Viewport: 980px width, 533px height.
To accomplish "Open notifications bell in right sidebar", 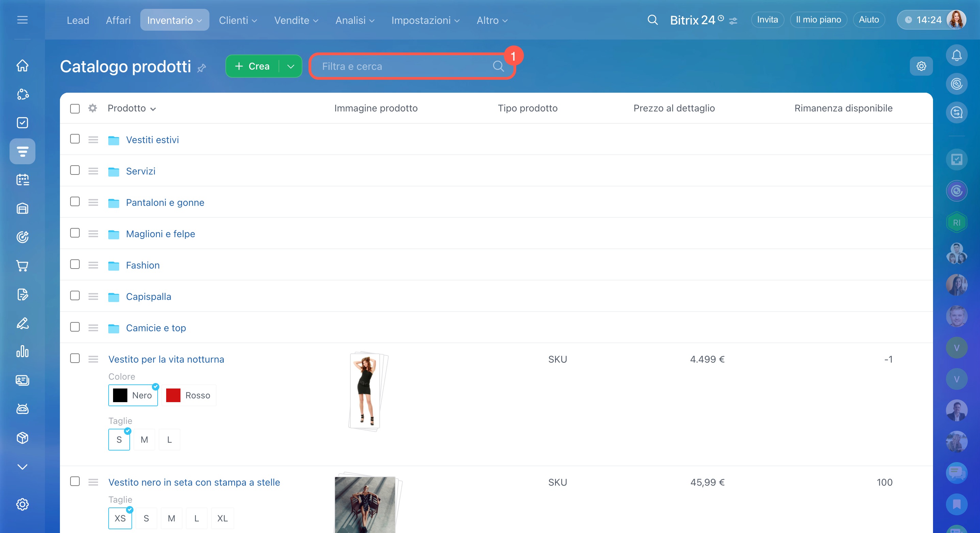I will (x=957, y=56).
